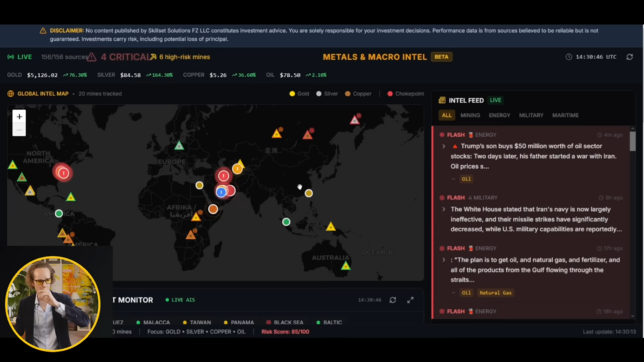Viewport: 644px width, 362px height.
Task: Select orange mine triangle in southern Africa
Action: [191, 235]
